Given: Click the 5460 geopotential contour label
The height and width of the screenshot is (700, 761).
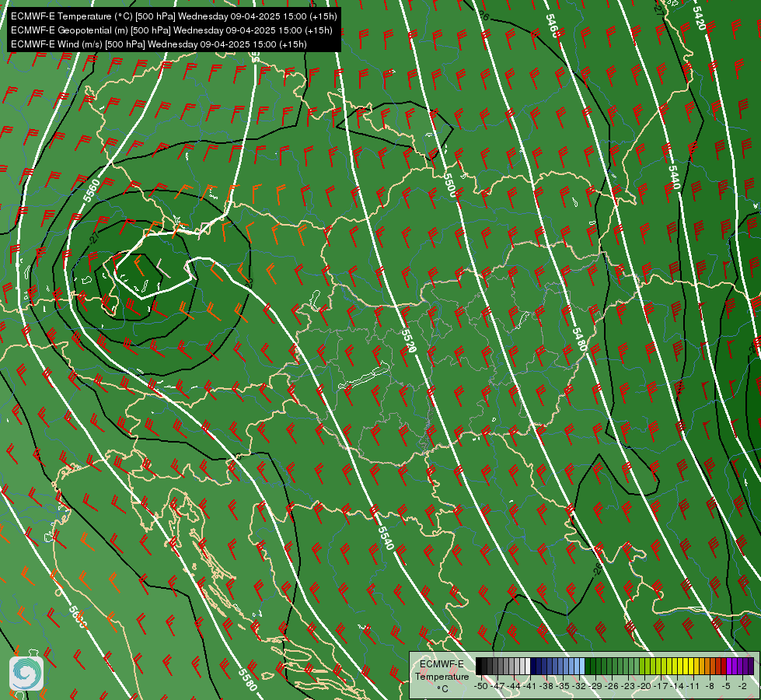Looking at the screenshot, I should [x=553, y=25].
